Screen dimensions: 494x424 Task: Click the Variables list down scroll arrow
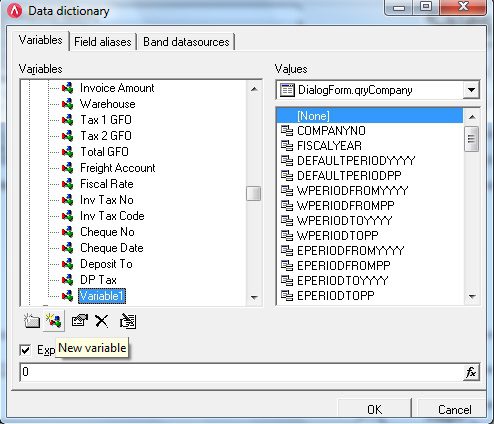[x=254, y=297]
